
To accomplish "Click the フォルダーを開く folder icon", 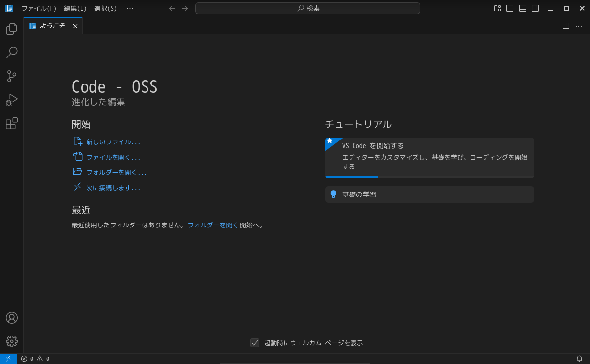I will pos(78,172).
